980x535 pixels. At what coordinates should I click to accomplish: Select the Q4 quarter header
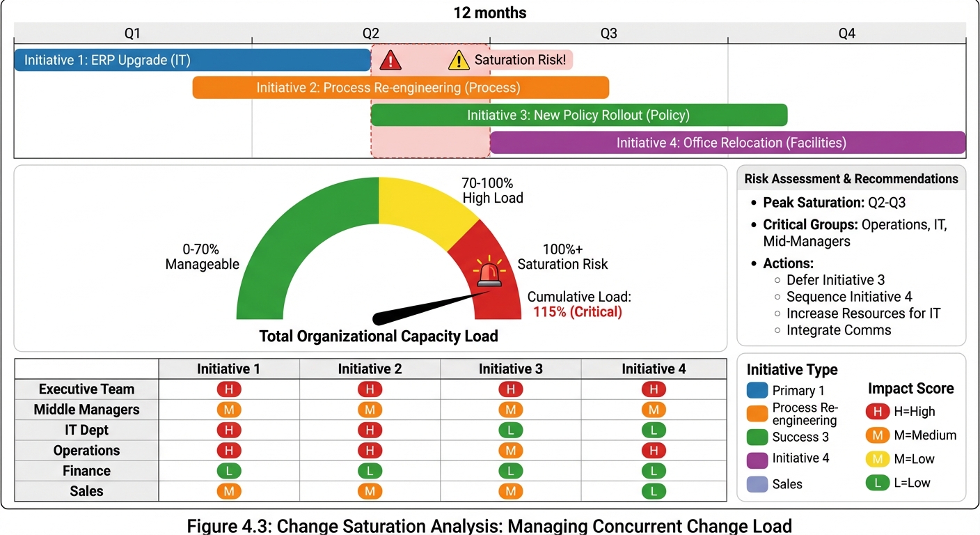point(847,33)
